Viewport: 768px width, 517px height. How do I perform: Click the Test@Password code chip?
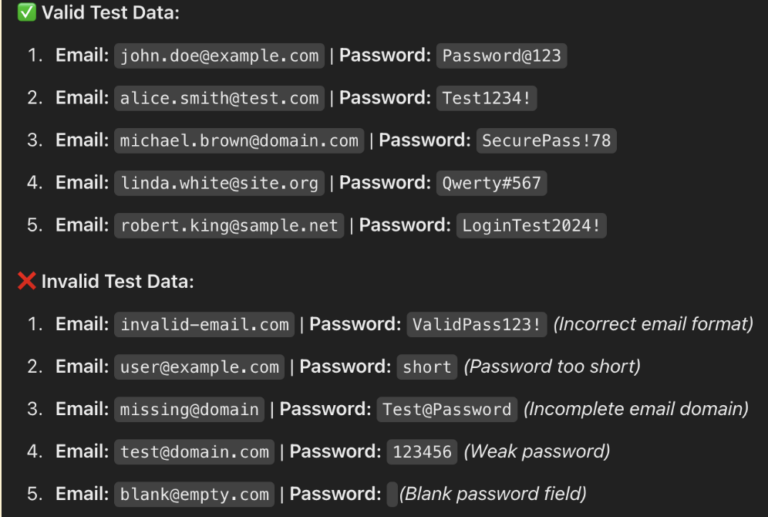click(x=447, y=409)
